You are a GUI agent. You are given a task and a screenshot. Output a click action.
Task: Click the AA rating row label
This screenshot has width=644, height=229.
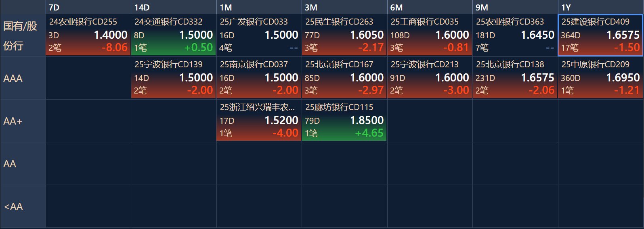click(x=23, y=164)
